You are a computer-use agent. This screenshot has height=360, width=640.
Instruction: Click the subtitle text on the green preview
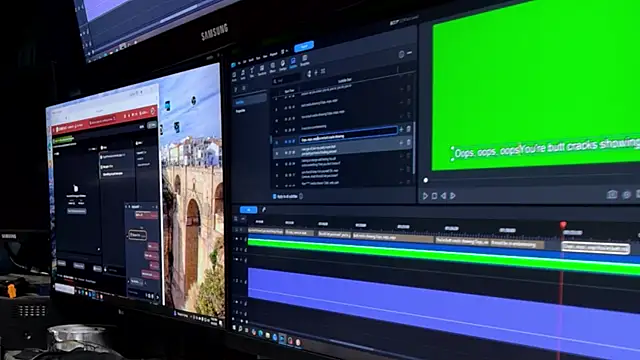[547, 148]
